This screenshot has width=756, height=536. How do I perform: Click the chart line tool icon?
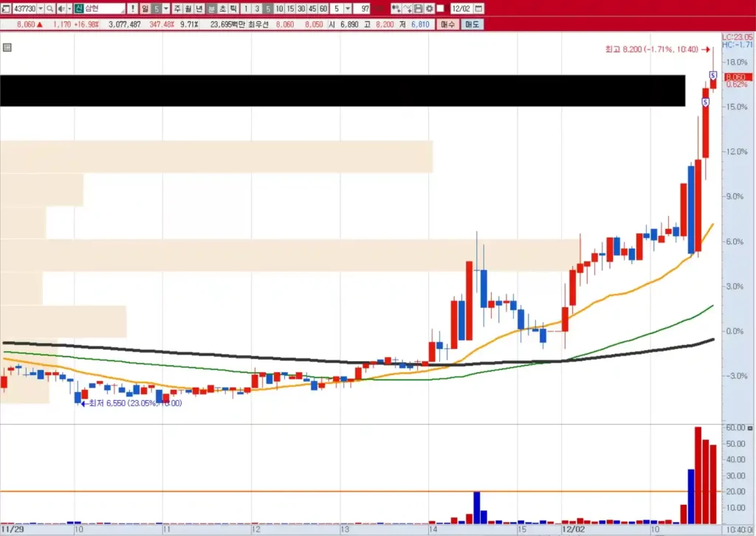408,9
